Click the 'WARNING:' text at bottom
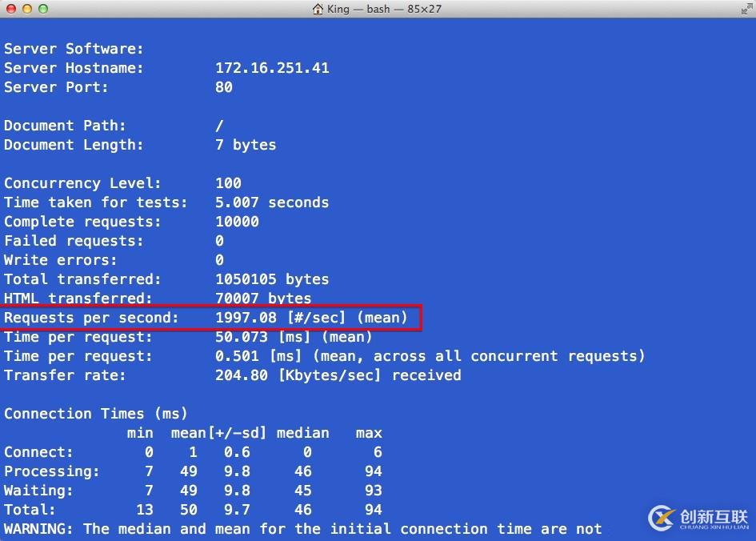This screenshot has width=756, height=541. (x=38, y=529)
